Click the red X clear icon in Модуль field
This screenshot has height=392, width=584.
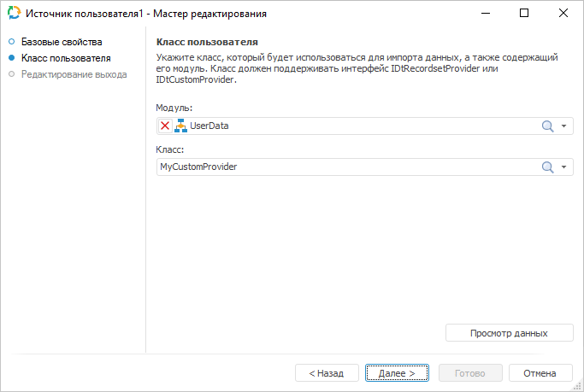tap(165, 126)
